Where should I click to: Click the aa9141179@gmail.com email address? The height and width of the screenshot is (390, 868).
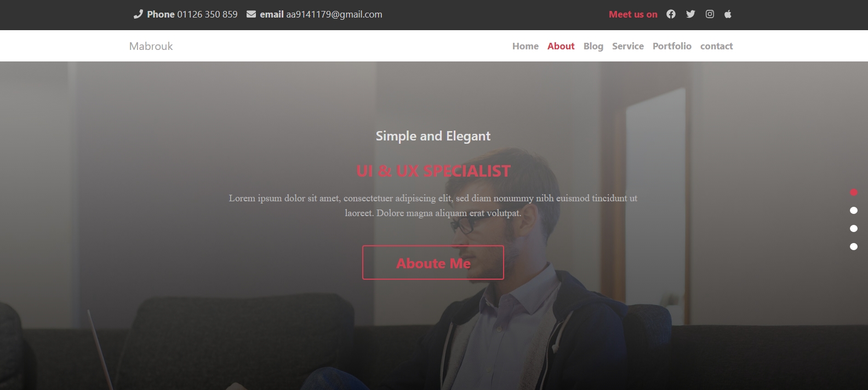point(334,14)
